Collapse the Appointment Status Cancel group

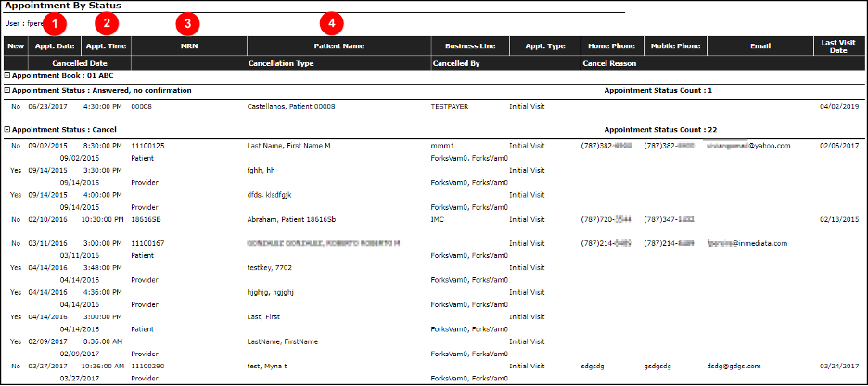point(7,131)
